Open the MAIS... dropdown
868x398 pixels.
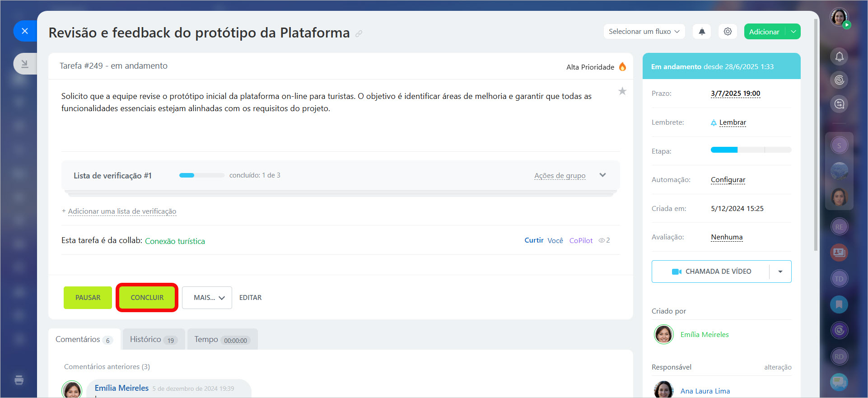point(207,298)
